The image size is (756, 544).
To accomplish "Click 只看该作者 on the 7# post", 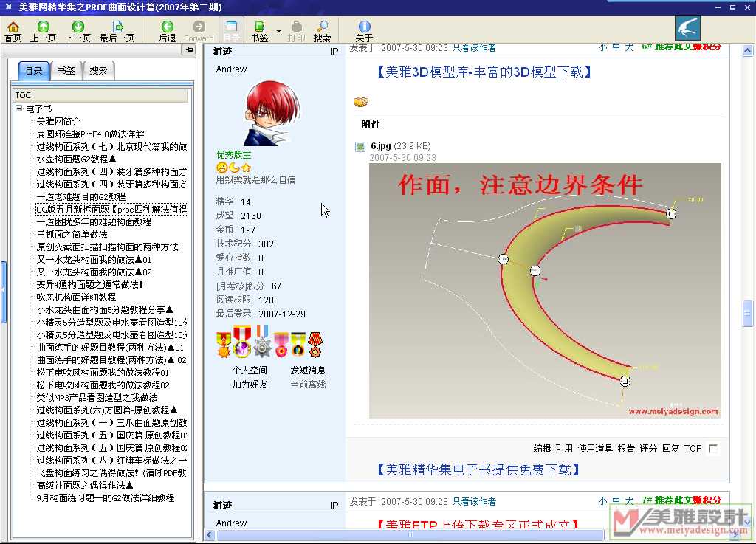I will point(474,502).
